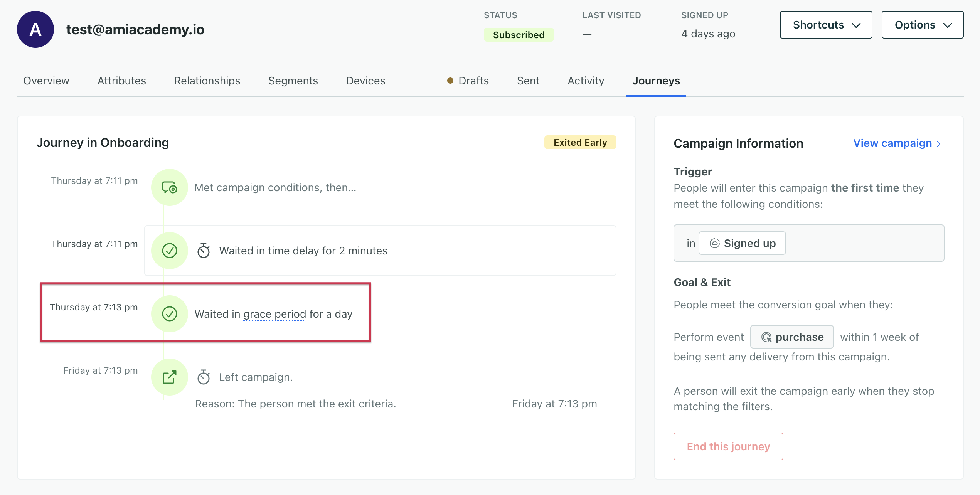Open the Activity tab
980x495 pixels.
pos(586,81)
